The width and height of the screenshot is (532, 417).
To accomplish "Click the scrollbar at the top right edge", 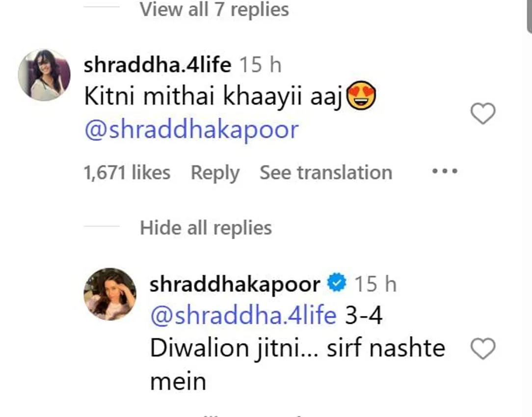I will (529, 16).
